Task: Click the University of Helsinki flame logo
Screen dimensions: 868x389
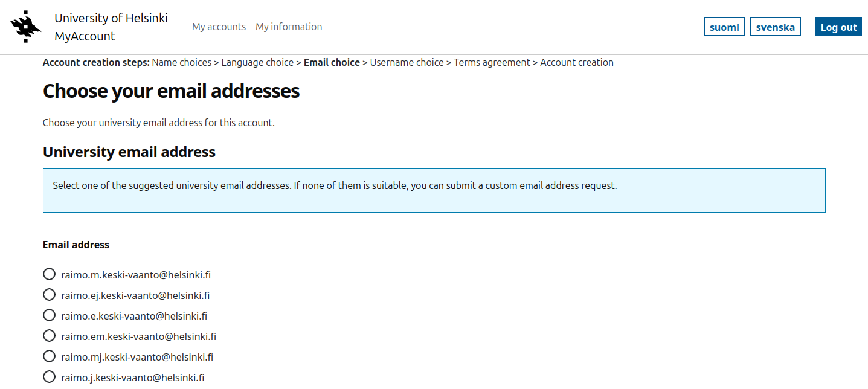Action: point(25,27)
